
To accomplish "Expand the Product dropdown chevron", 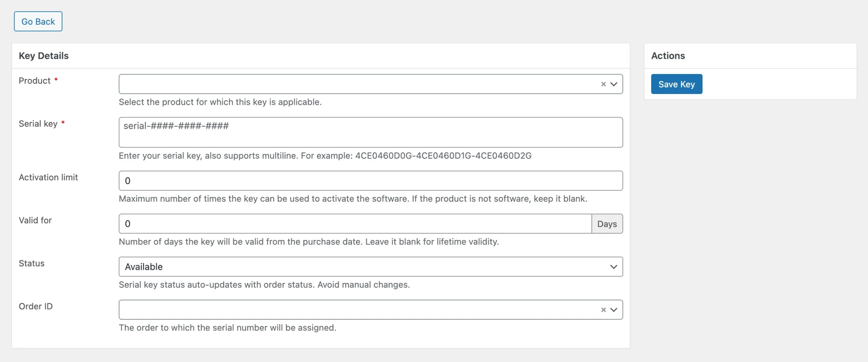I will (614, 84).
